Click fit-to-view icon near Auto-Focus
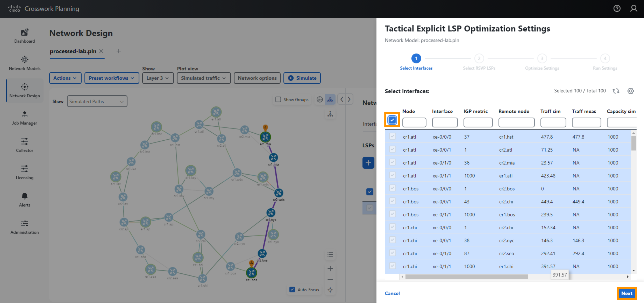The height and width of the screenshot is (303, 644). pos(330,290)
